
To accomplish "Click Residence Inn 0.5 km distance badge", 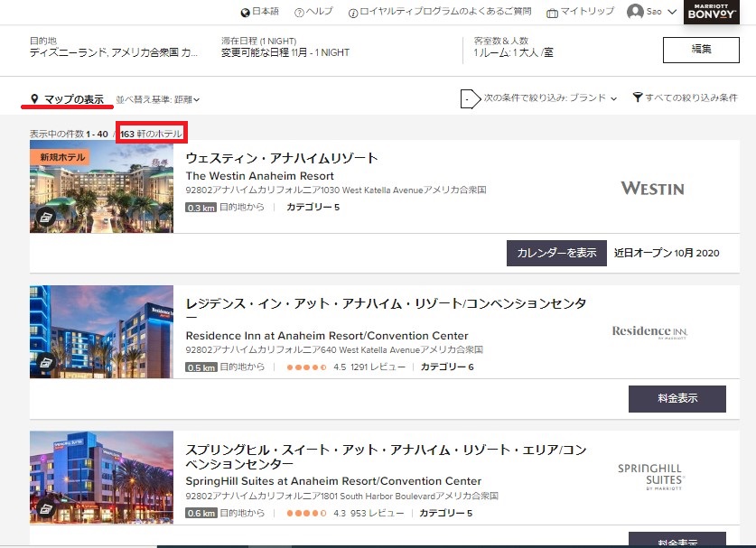I will pos(201,367).
